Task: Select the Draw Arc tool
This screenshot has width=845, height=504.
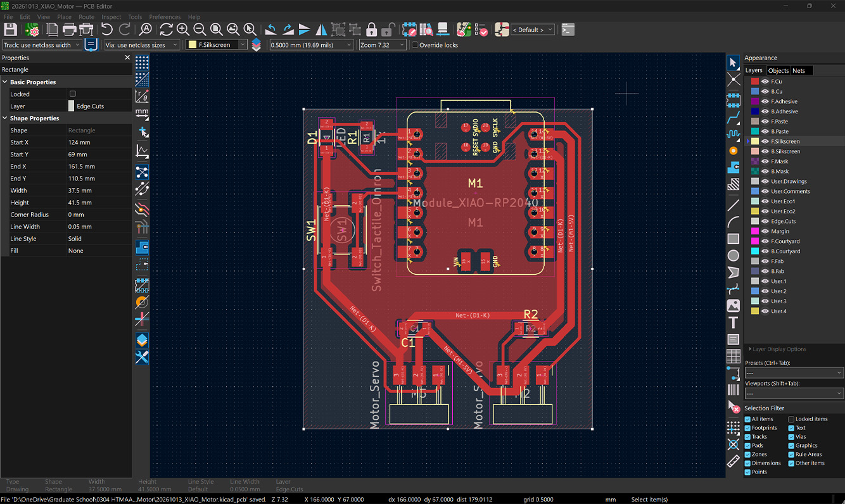Action: (x=734, y=222)
